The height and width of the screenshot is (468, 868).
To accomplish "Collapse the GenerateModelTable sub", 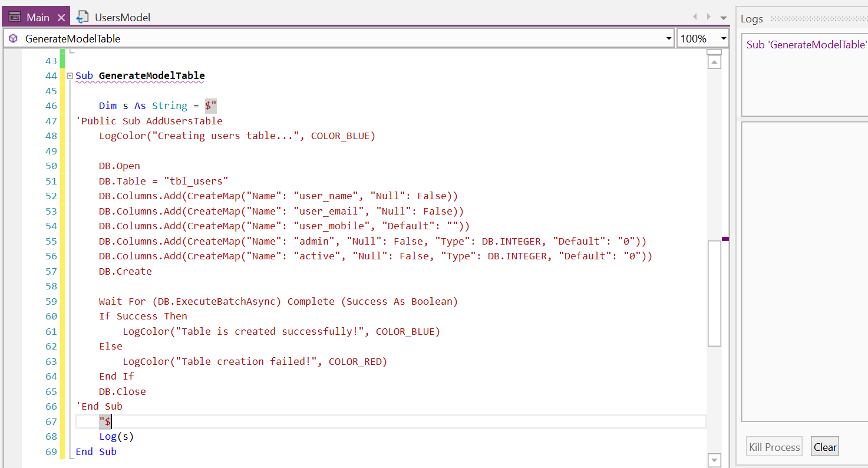I will point(70,76).
